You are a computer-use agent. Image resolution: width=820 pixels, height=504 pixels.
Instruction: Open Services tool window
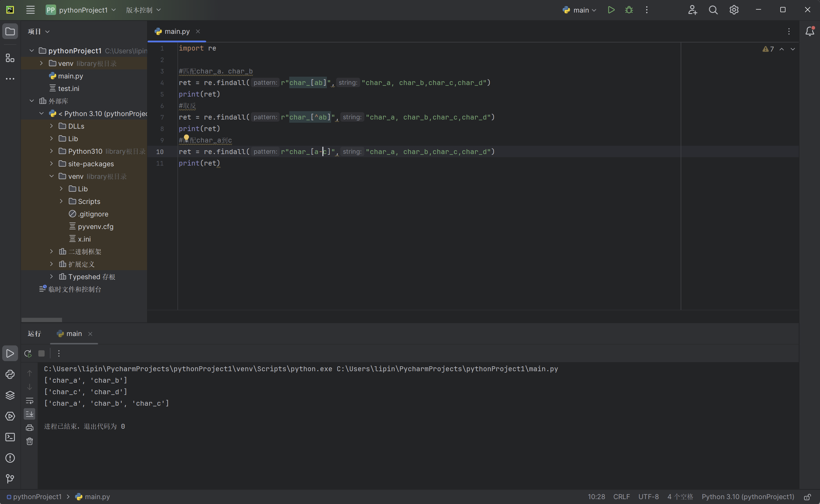tap(10, 416)
